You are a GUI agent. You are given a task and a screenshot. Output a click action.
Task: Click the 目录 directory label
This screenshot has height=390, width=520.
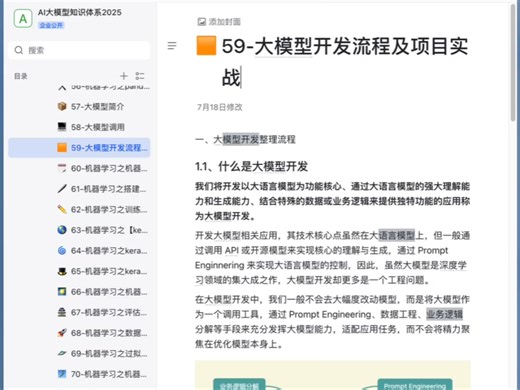point(21,76)
